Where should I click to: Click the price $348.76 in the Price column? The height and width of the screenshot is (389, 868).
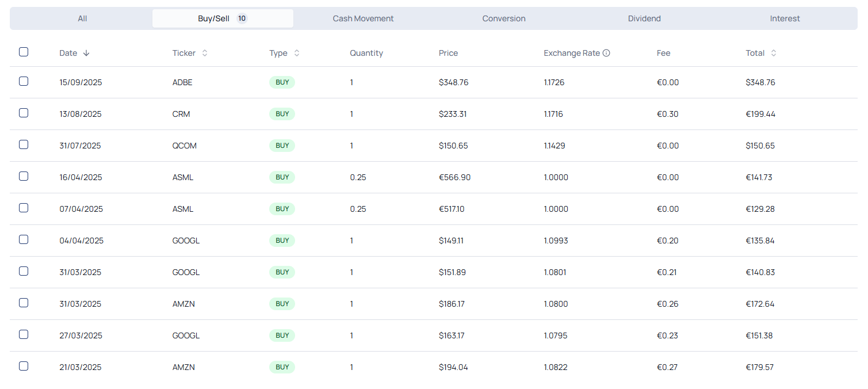coord(453,82)
